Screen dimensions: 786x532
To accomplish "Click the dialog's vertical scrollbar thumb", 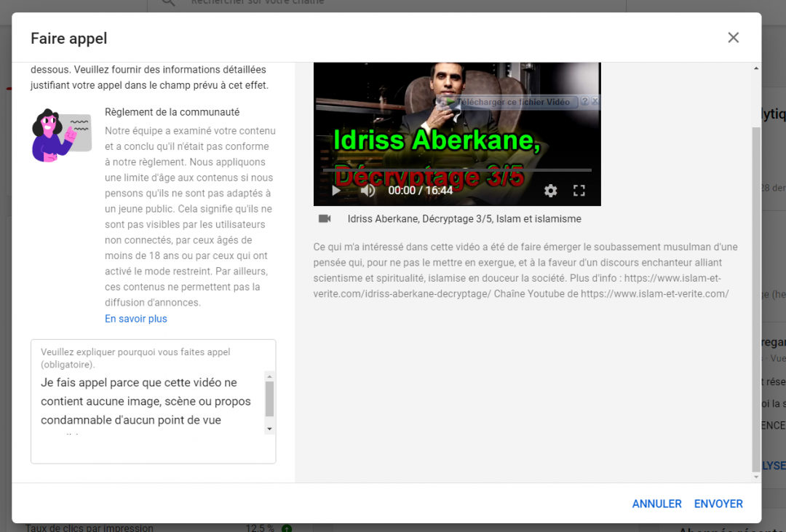I will pyautogui.click(x=756, y=299).
